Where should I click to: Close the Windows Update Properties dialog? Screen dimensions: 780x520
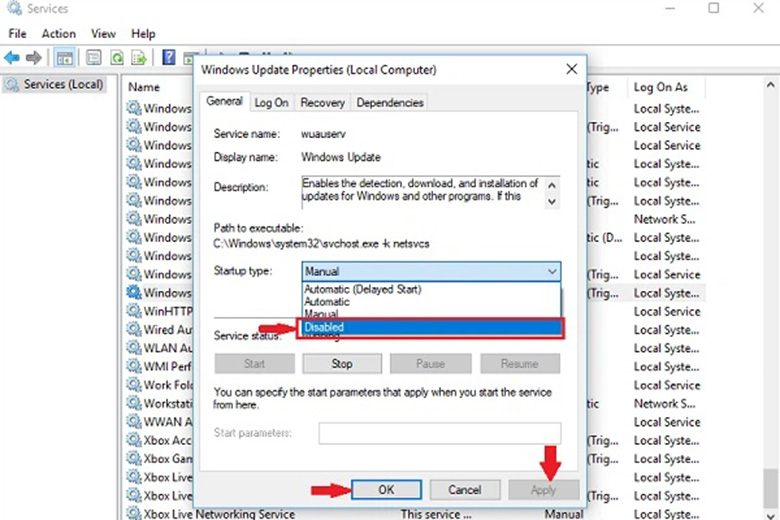(572, 69)
